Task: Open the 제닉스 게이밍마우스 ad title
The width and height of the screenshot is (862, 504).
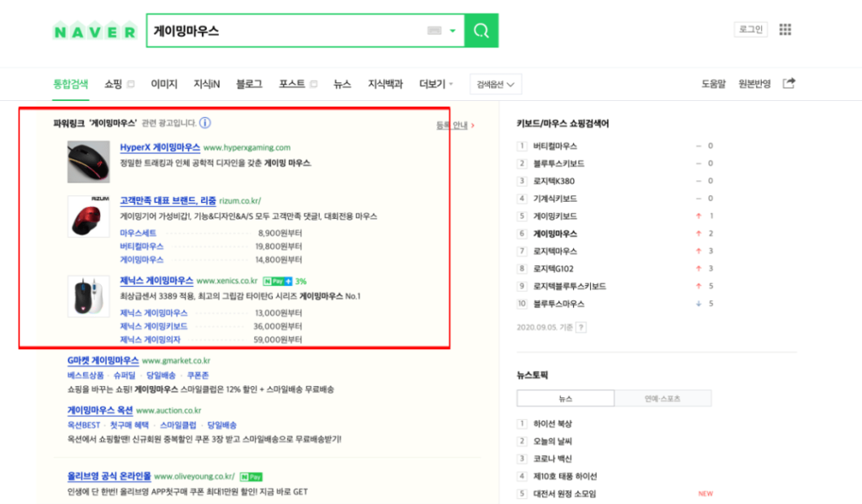Action: pos(157,281)
